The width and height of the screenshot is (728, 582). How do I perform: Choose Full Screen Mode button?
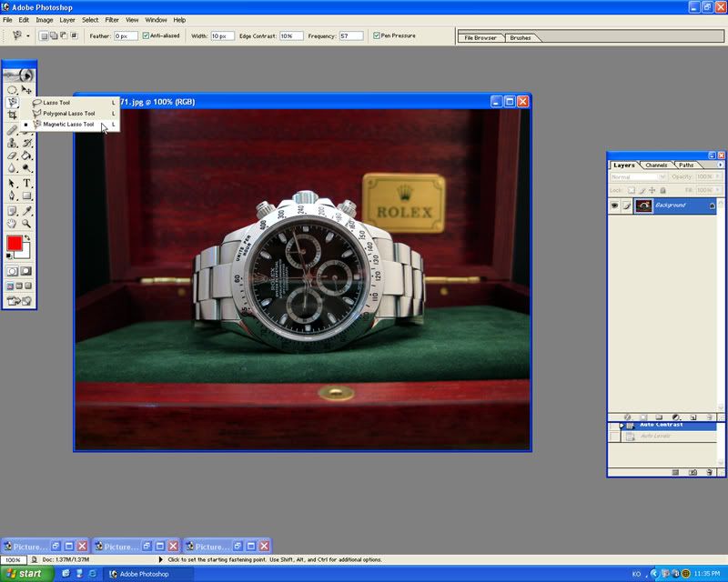[28, 286]
